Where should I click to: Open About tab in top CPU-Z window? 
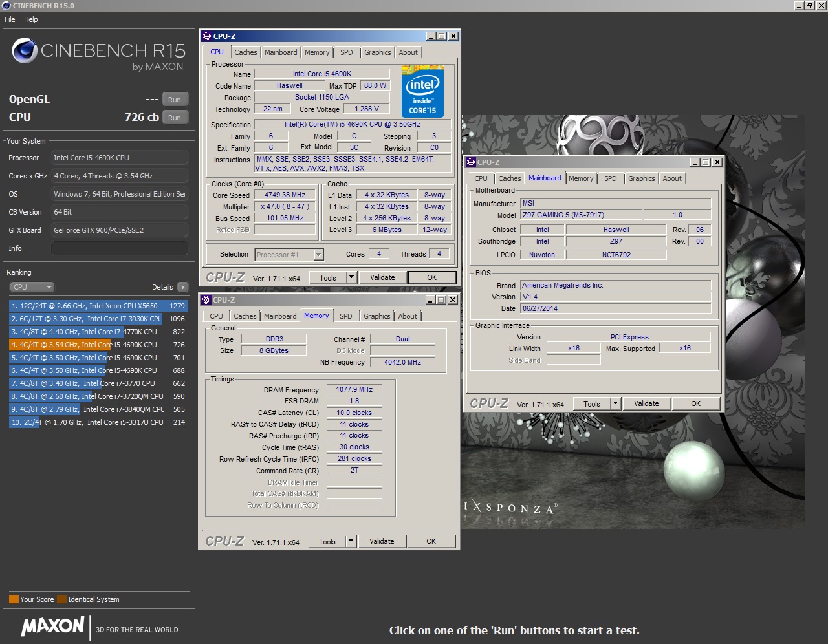[408, 52]
